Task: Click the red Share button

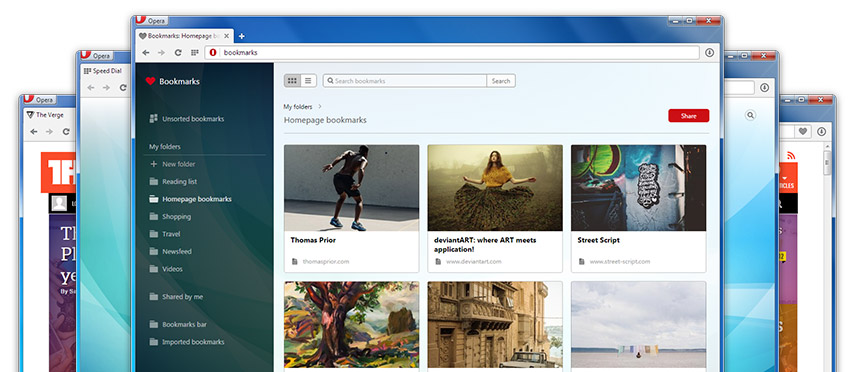Action: tap(688, 115)
